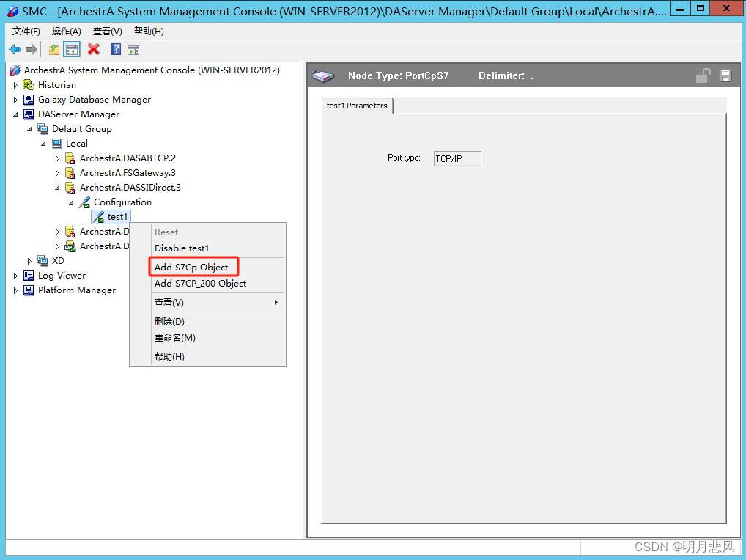Image resolution: width=746 pixels, height=560 pixels.
Task: Click the XD group icon
Action: click(43, 260)
